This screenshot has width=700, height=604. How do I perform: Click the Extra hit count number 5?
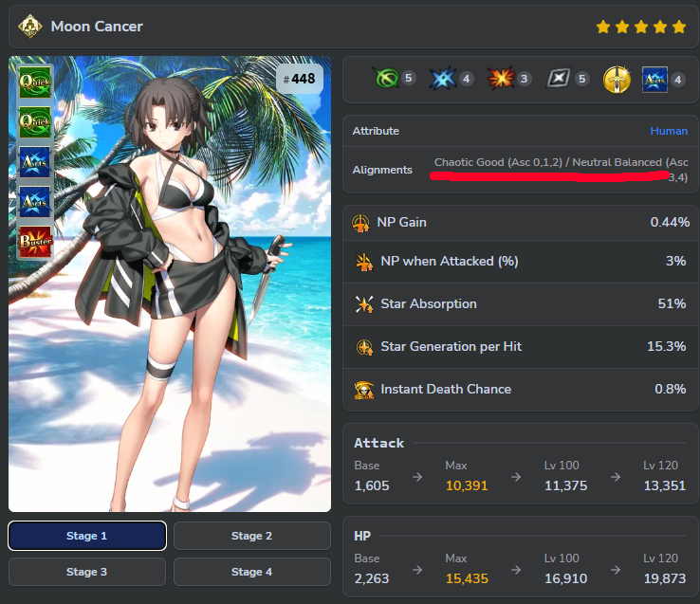(581, 80)
